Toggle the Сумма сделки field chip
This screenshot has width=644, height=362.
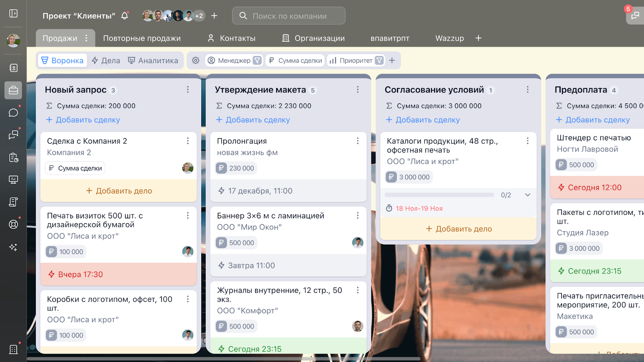[295, 60]
